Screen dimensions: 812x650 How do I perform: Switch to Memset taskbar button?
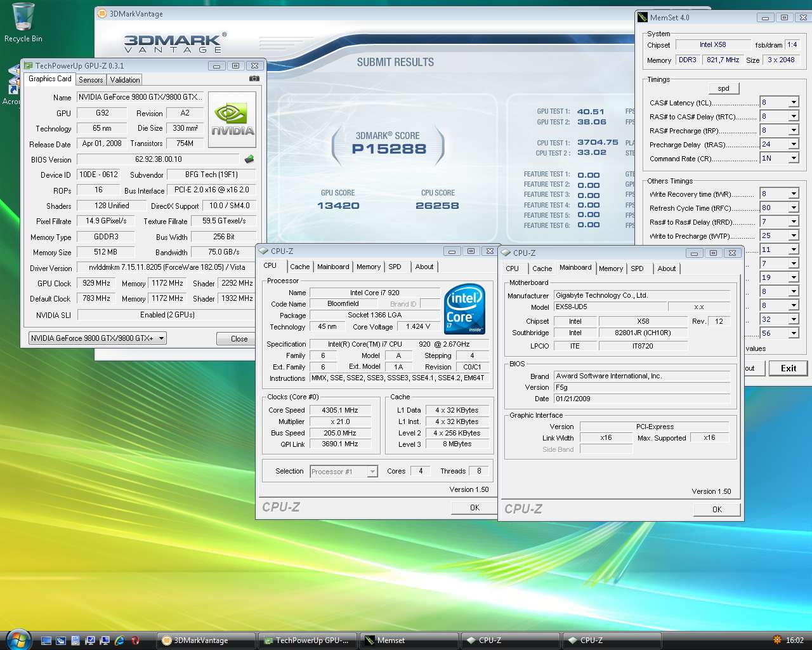(x=410, y=640)
